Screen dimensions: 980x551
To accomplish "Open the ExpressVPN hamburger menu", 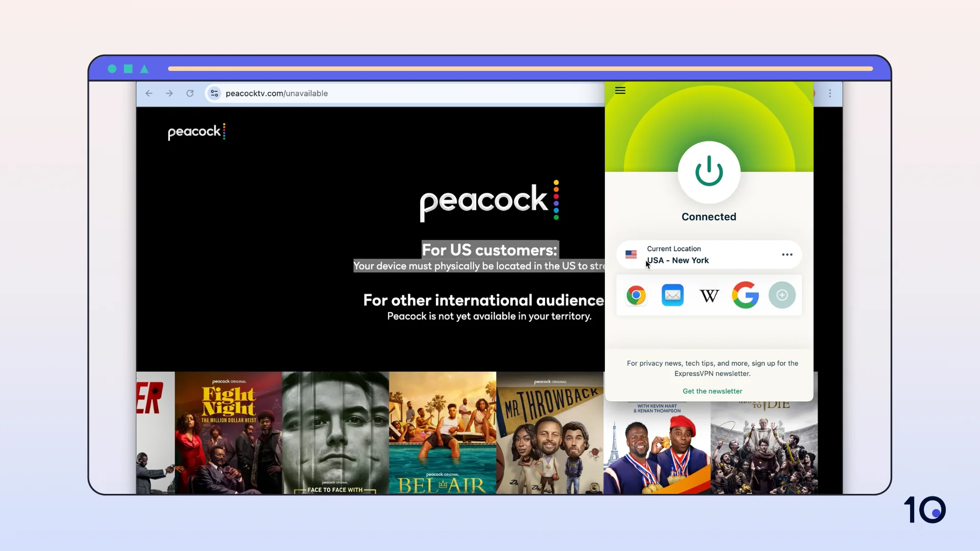I will (x=620, y=90).
